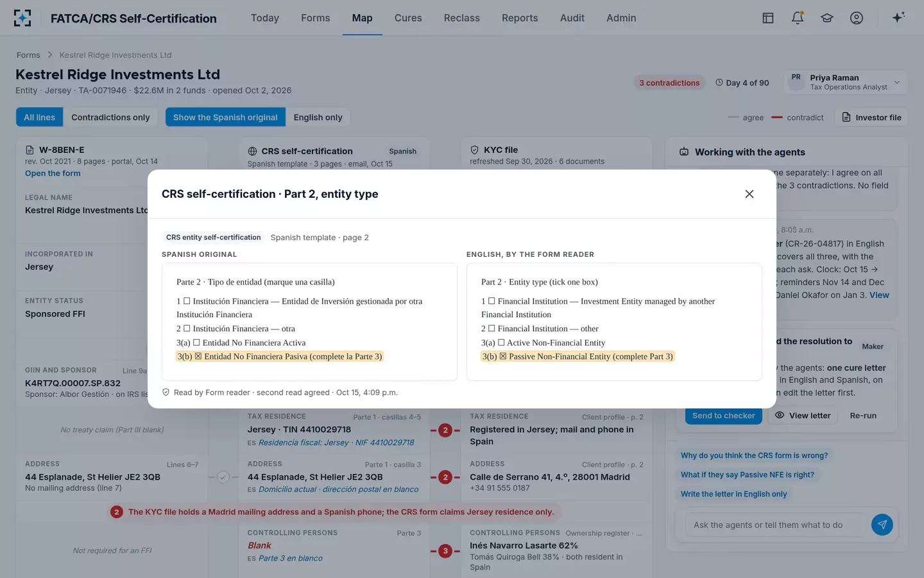Click the ticked 3(b) box in Spanish original
Viewport: 924px width, 578px height.
198,356
